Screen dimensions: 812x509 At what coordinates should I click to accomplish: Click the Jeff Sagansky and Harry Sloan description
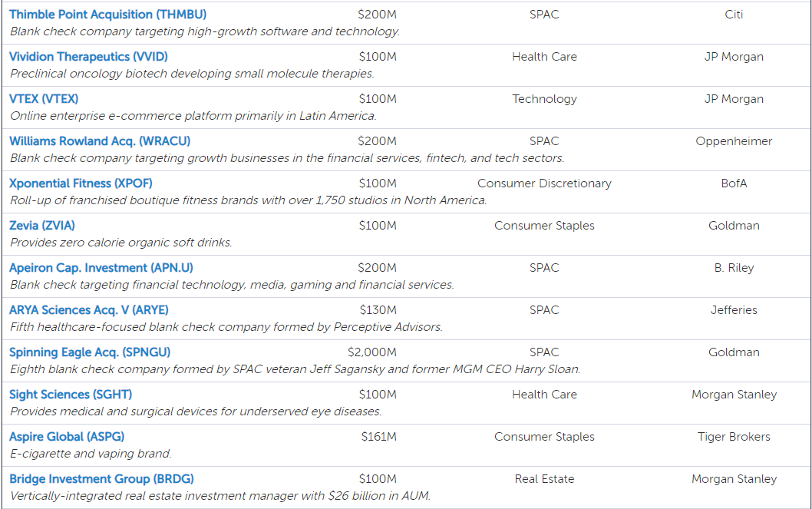point(295,369)
